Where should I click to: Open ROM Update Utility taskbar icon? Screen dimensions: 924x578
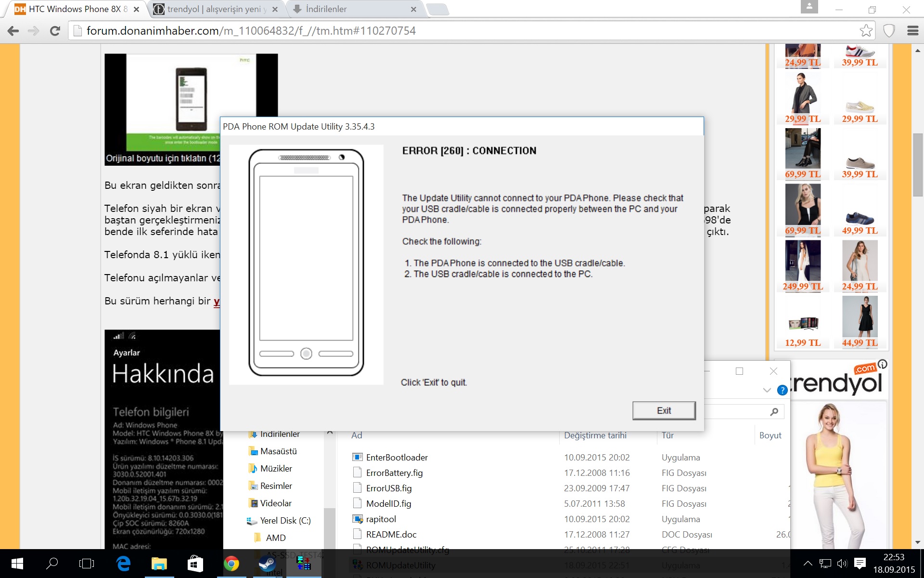[x=303, y=564]
